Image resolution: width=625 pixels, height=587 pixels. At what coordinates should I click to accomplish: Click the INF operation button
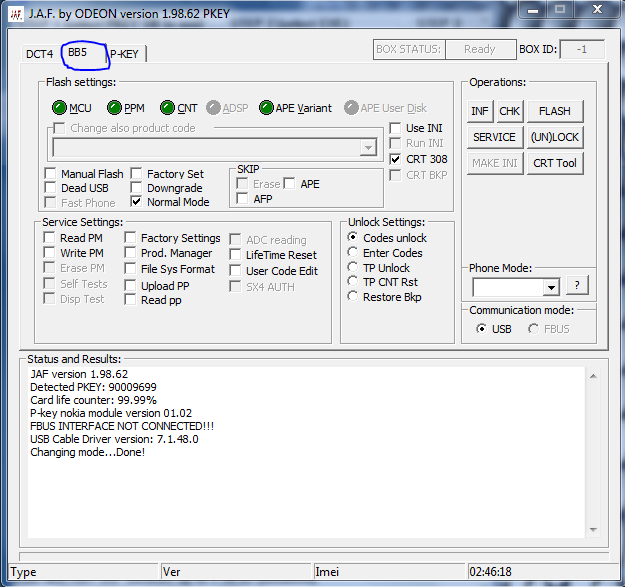coord(480,111)
